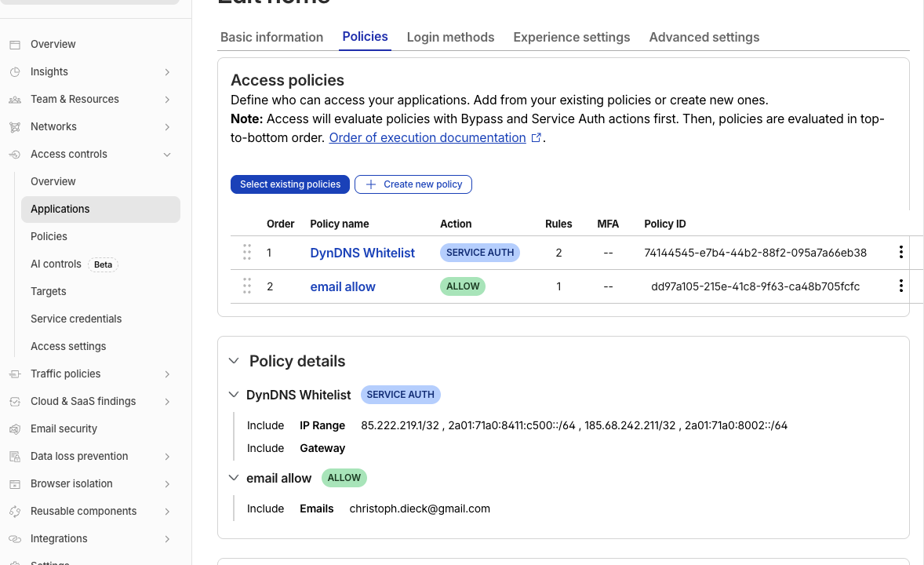The height and width of the screenshot is (565, 924).
Task: Switch to Basic information tab
Action: (271, 37)
